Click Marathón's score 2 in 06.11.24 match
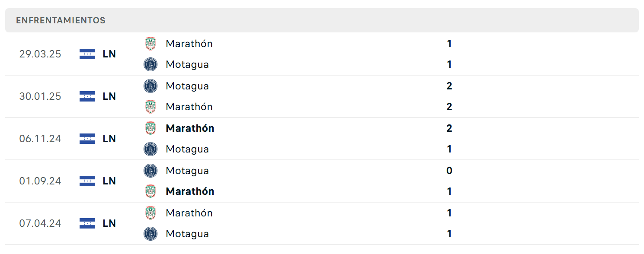Viewport: 644px width, 254px height. pyautogui.click(x=449, y=128)
